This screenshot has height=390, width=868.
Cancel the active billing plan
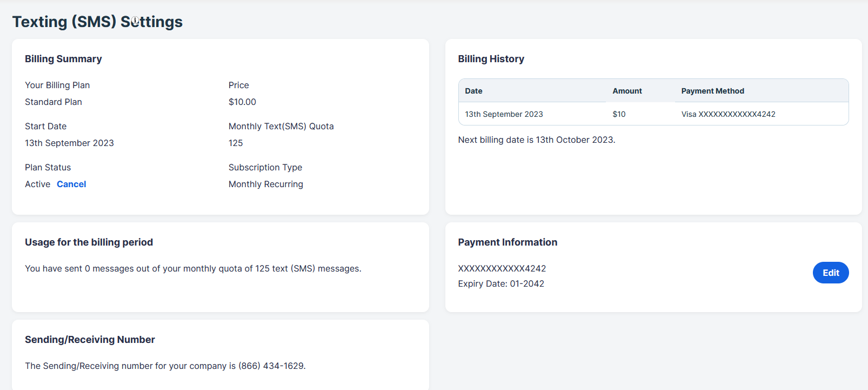pyautogui.click(x=71, y=184)
